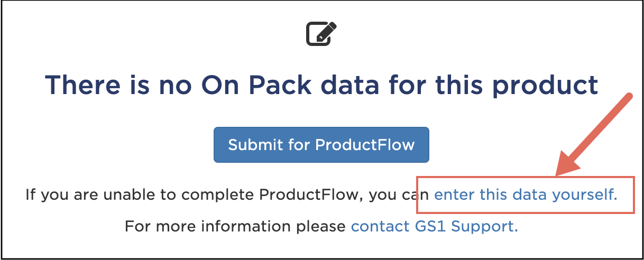This screenshot has width=644, height=260.
Task: Click the word 'yourself' in the link
Action: 584,195
